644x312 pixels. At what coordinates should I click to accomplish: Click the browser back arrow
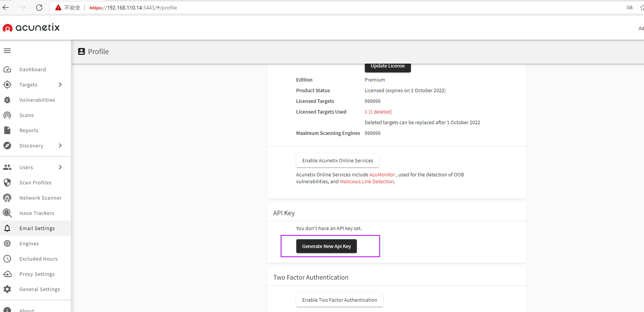point(6,7)
